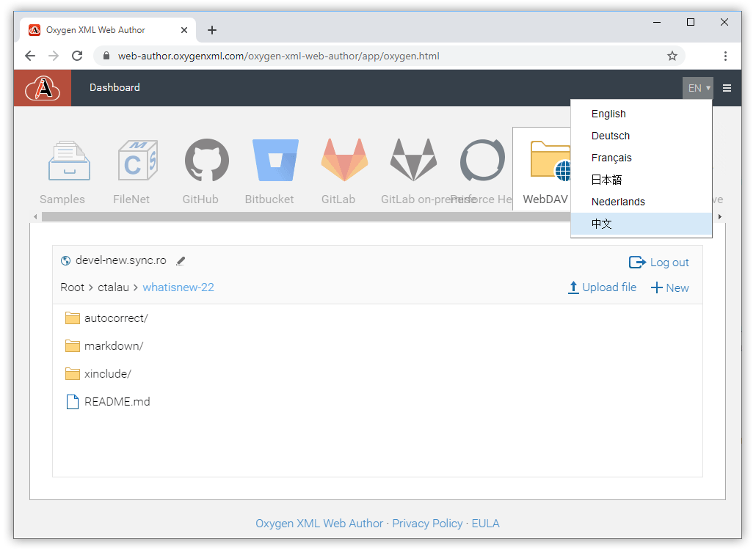Click the Upload file arrow icon
The width and height of the screenshot is (756, 550).
click(x=573, y=287)
